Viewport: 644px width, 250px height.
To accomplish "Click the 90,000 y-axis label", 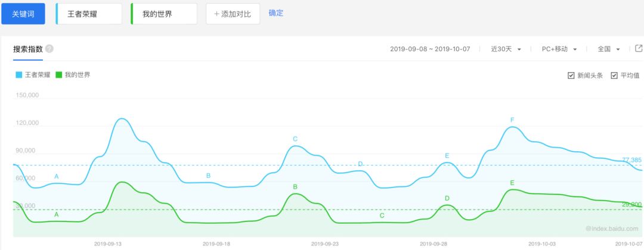I will 26,151.
